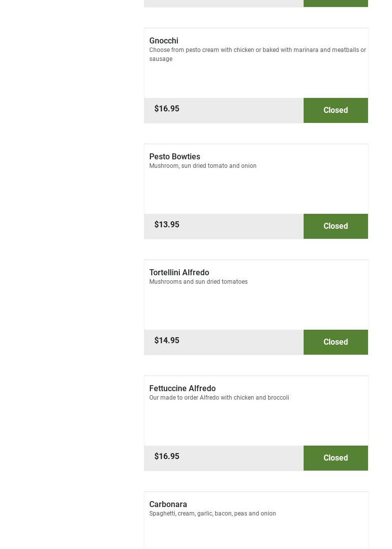Select the $14.95 Tortellini Alfredo price

[167, 341]
